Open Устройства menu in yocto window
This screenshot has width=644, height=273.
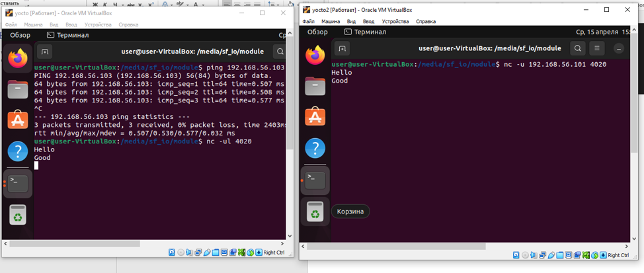tap(98, 24)
